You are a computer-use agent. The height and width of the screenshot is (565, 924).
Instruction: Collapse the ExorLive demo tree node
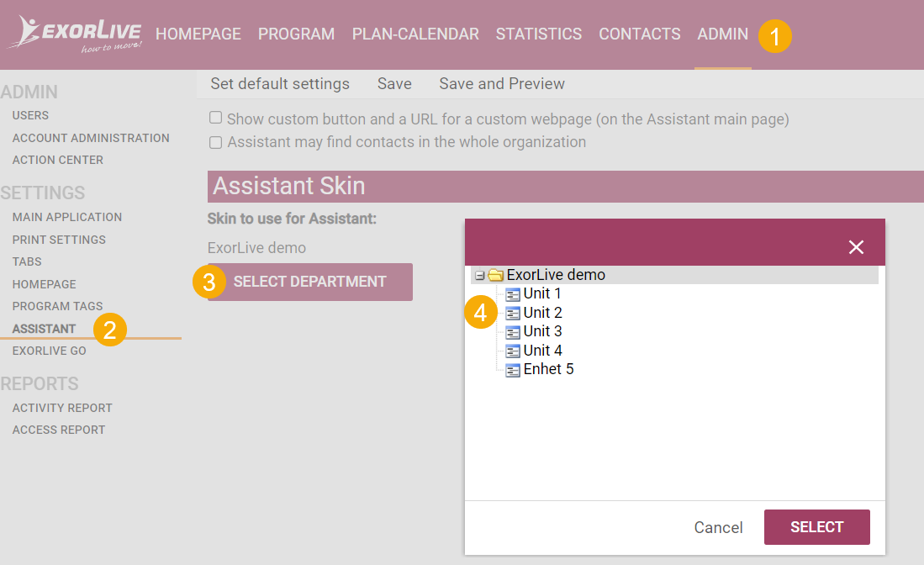pos(480,275)
